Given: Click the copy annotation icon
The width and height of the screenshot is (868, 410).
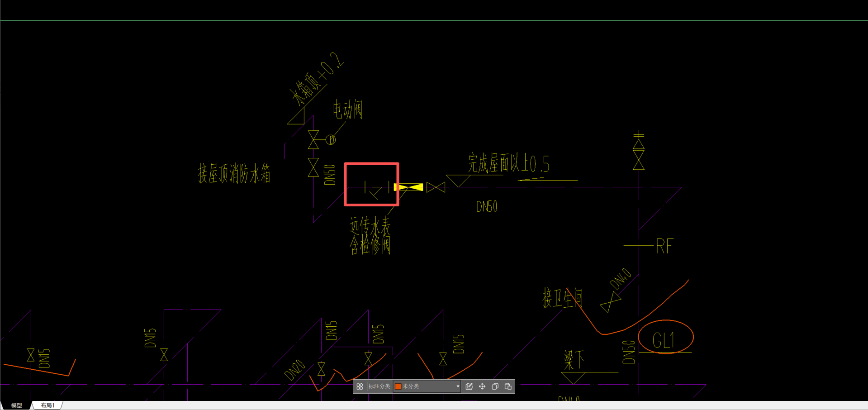Looking at the screenshot, I should [x=495, y=386].
